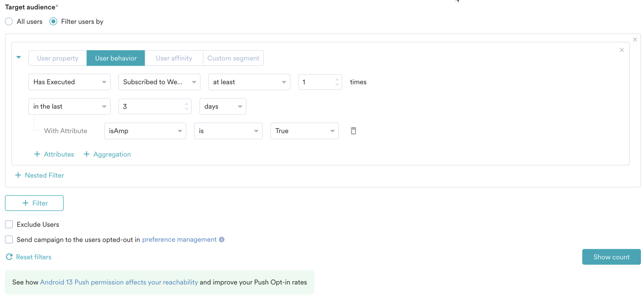
Task: Collapse the filter with teal triangle
Action: coord(19,57)
